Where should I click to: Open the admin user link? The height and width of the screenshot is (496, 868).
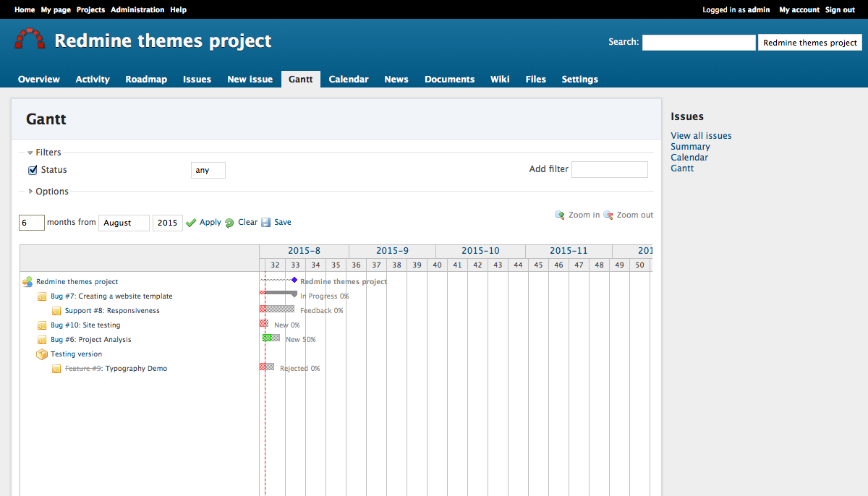[759, 9]
